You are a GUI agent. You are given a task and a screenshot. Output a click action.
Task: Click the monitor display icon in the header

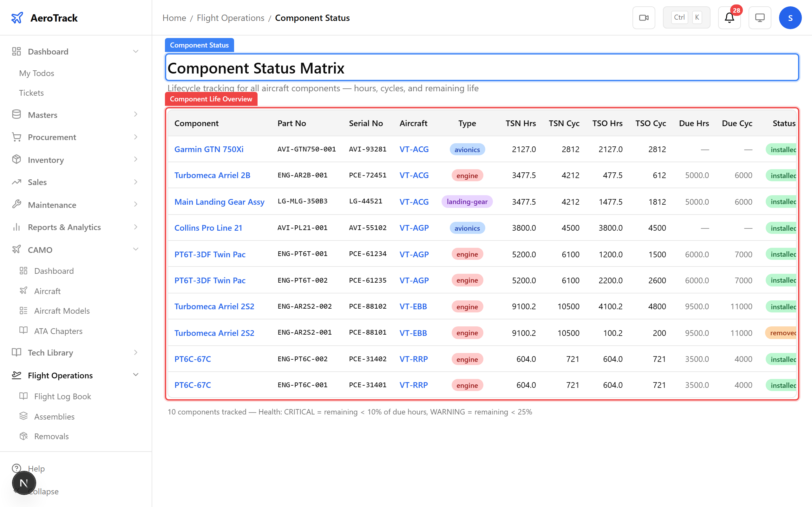[x=760, y=17]
